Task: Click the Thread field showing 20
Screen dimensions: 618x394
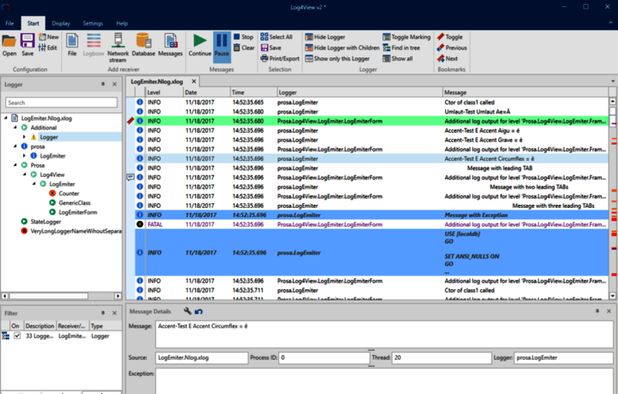Action: click(441, 357)
